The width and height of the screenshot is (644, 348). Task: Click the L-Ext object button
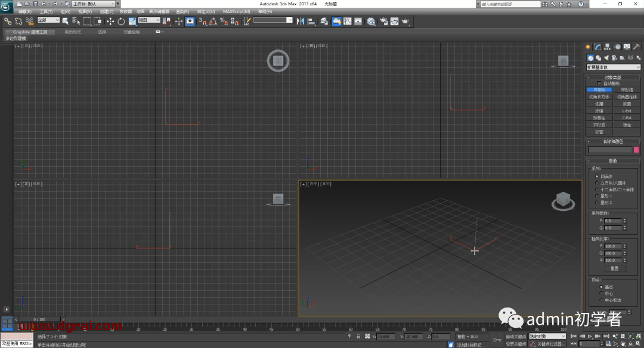pyautogui.click(x=627, y=111)
